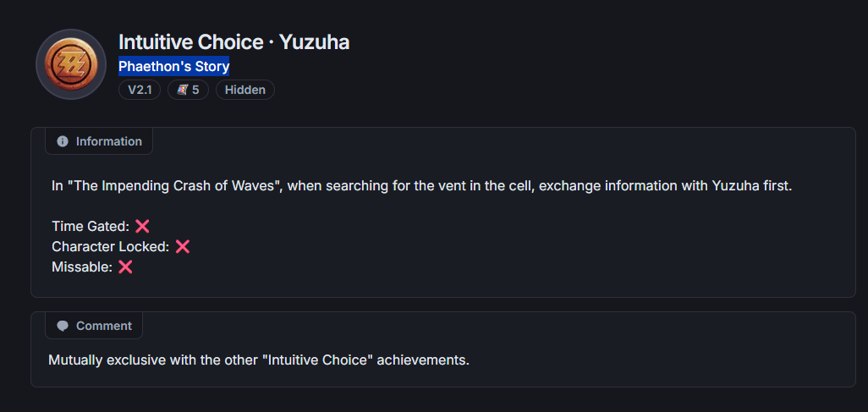Screen dimensions: 868x412
Task: Click the red X next to Character Locked
Action: click(x=182, y=246)
